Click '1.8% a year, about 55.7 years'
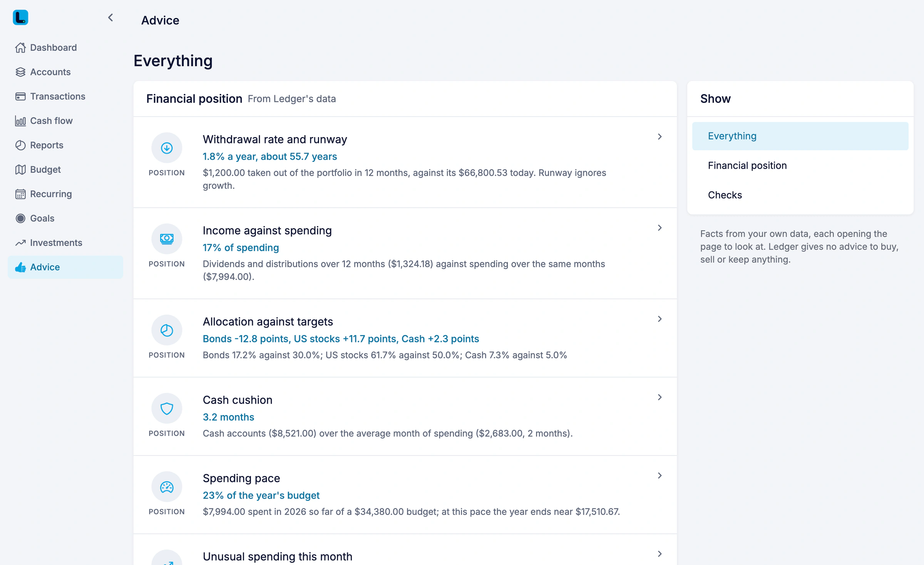This screenshot has width=924, height=565. point(270,156)
